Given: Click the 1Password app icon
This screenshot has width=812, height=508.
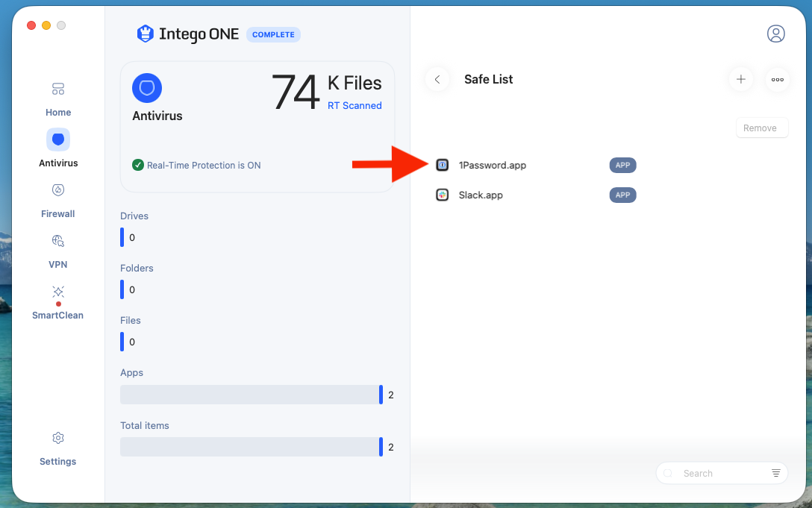Looking at the screenshot, I should pos(443,165).
